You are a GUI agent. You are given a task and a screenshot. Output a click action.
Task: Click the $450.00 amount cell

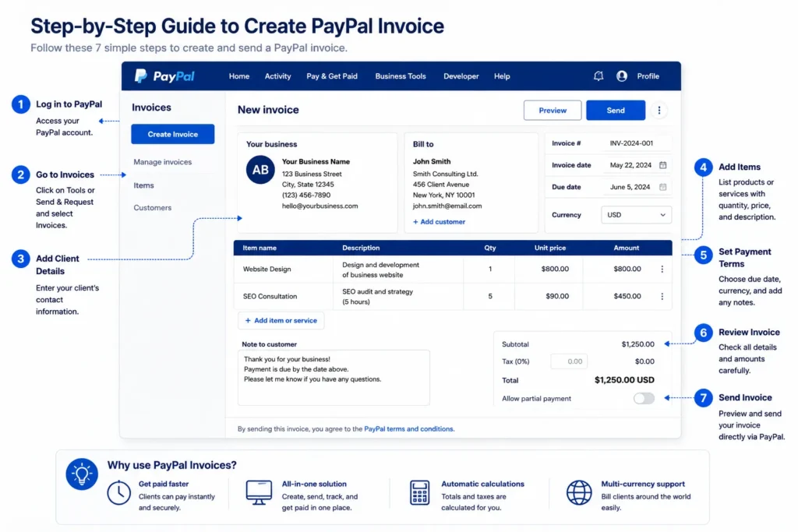[627, 296]
